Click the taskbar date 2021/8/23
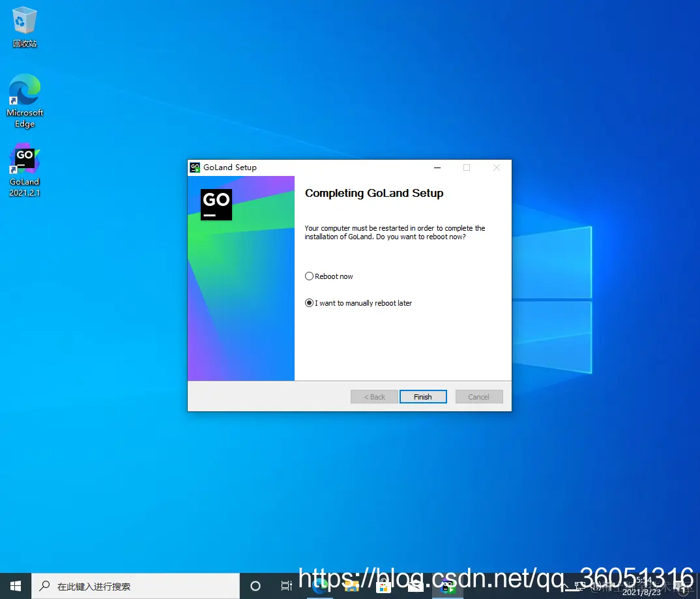This screenshot has width=700, height=599. click(x=641, y=592)
